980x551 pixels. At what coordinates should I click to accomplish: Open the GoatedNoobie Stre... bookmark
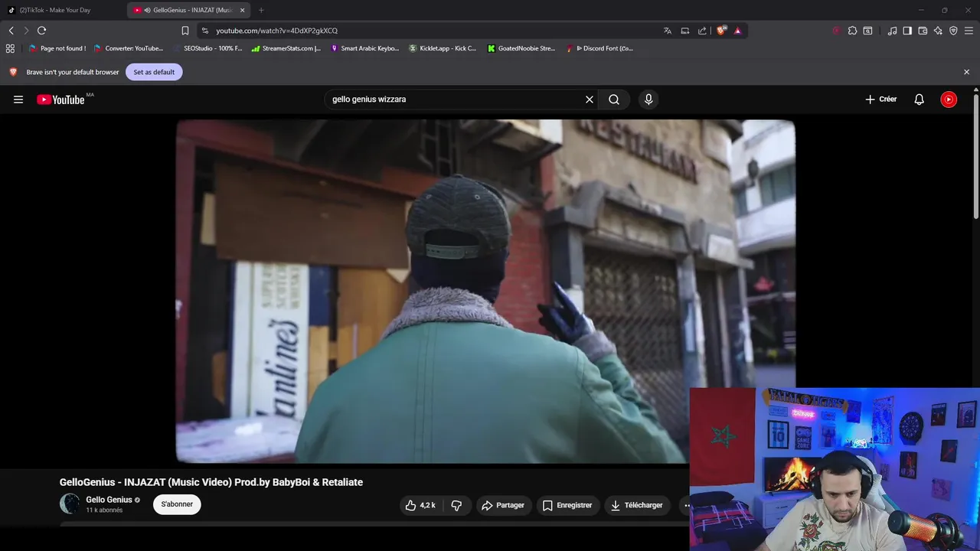coord(521,48)
